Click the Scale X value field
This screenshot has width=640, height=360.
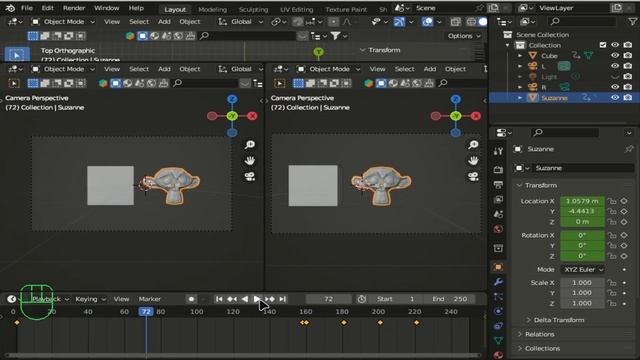click(582, 282)
